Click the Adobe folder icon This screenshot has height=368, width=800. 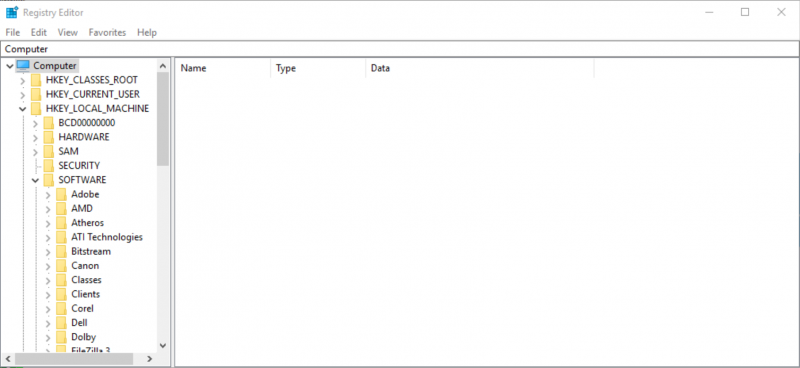click(x=61, y=194)
